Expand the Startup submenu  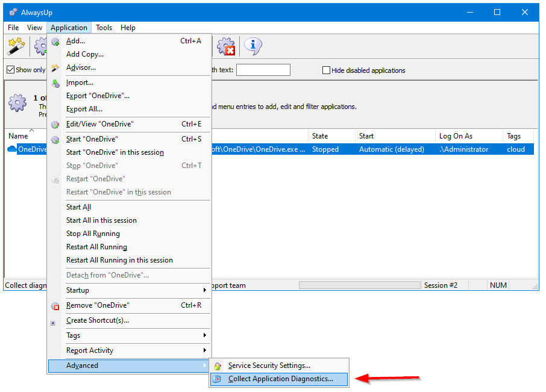point(129,290)
